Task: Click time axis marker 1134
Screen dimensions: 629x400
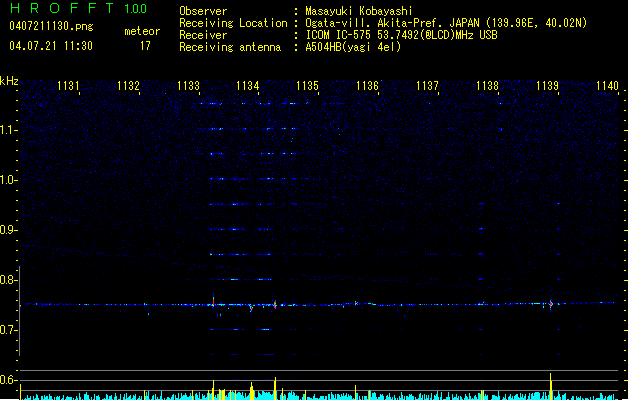Action: click(248, 86)
